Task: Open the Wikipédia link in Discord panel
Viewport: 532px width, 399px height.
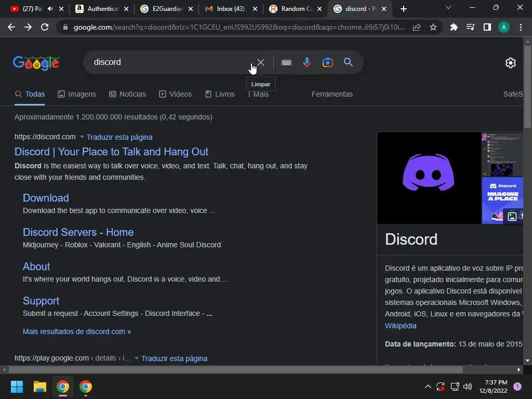Action: point(401,326)
